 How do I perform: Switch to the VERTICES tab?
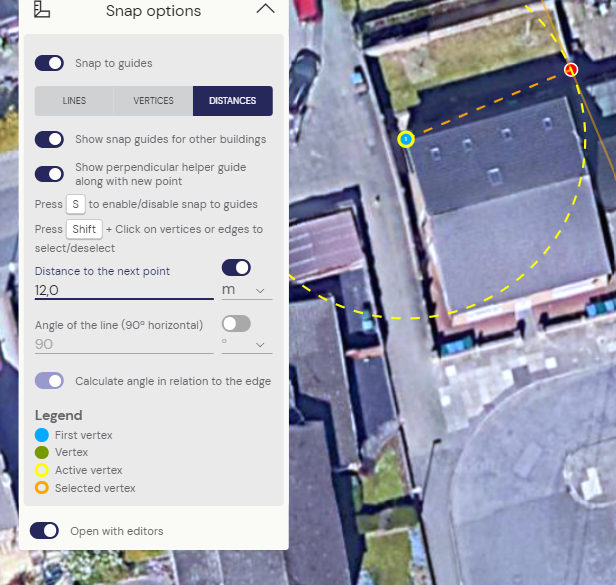pyautogui.click(x=153, y=101)
